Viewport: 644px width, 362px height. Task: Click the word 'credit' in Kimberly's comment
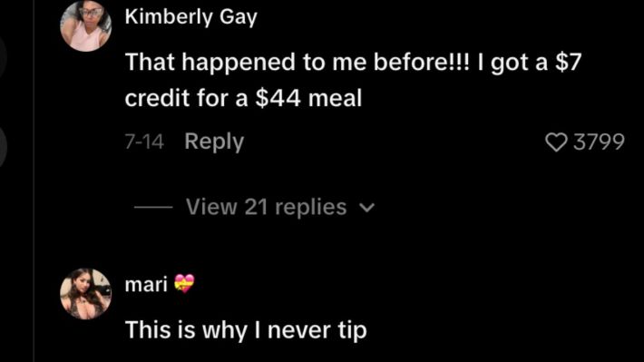[x=157, y=99]
